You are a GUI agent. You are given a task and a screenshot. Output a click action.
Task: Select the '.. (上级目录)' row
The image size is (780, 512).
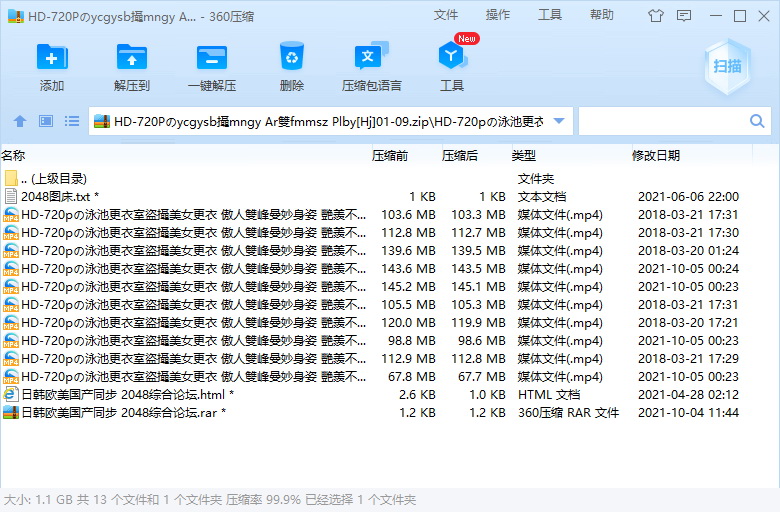click(x=376, y=178)
